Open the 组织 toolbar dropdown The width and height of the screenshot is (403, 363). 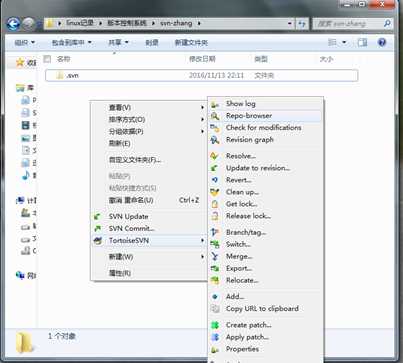[x=24, y=42]
